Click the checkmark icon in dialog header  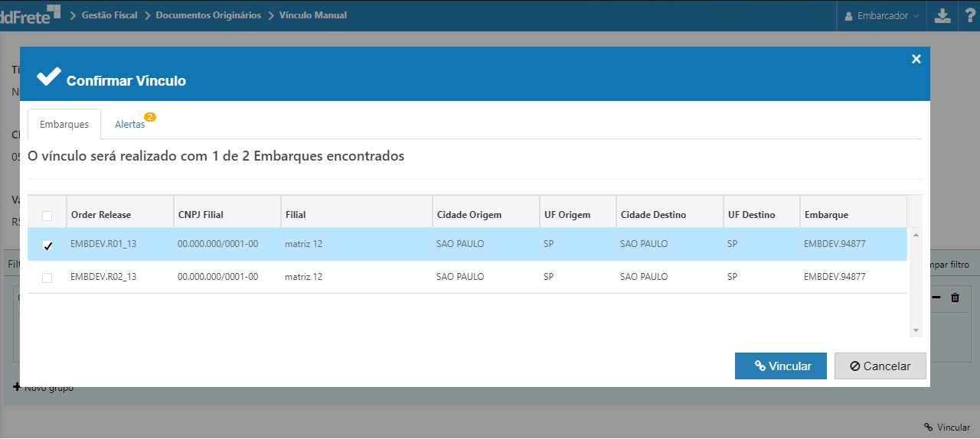pos(48,76)
